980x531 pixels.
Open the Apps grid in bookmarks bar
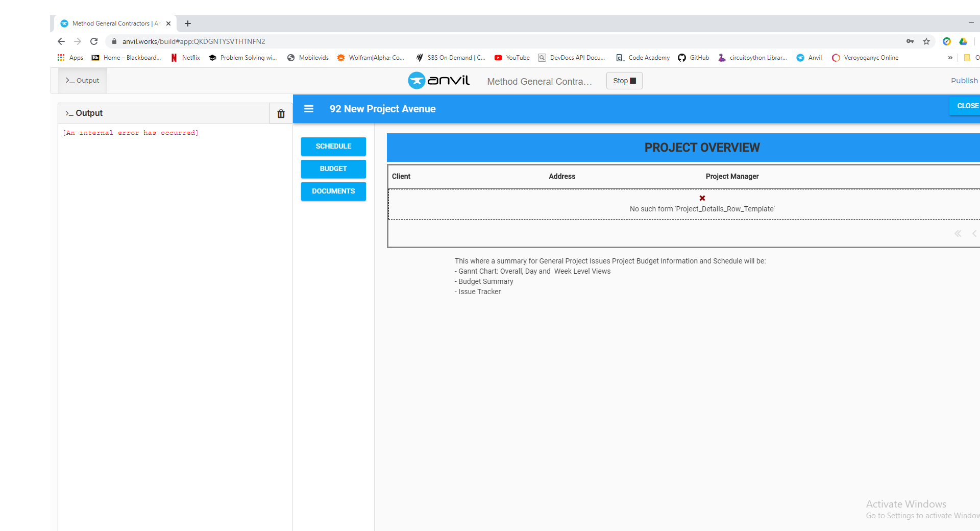[70, 58]
